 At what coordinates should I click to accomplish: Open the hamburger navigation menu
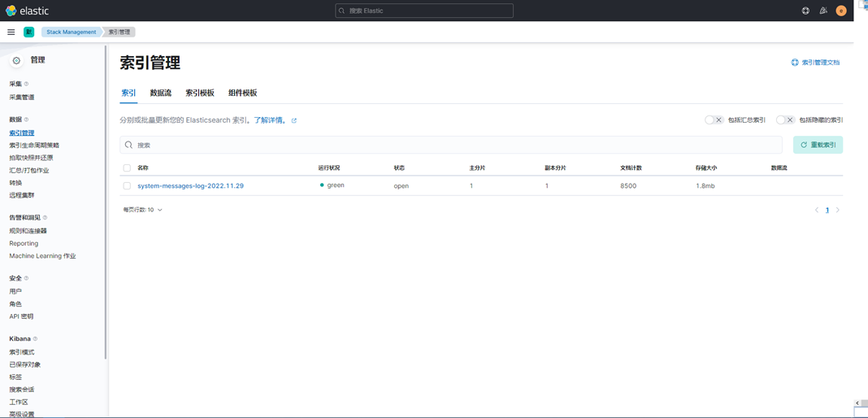click(x=11, y=32)
